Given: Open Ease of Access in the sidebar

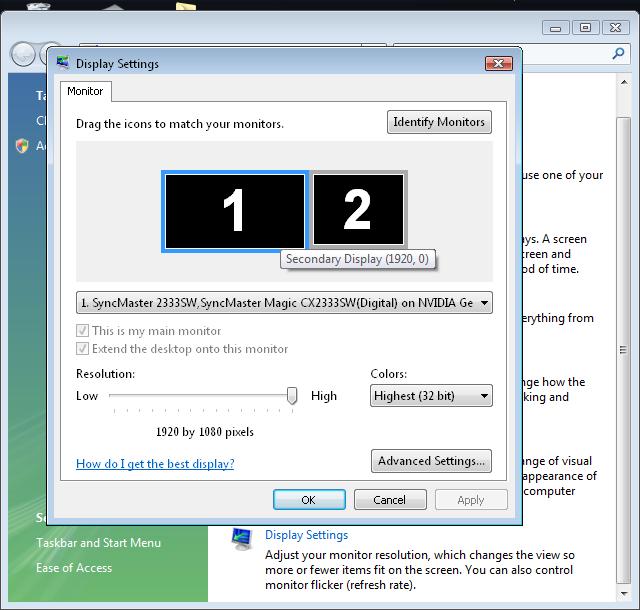Looking at the screenshot, I should [74, 568].
